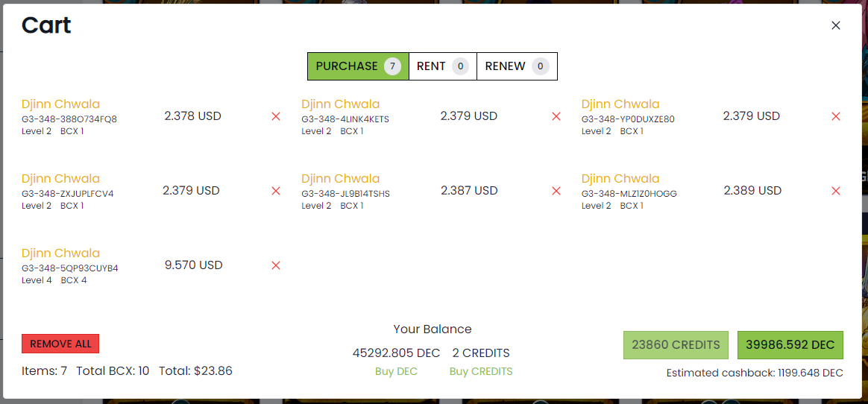This screenshot has width=868, height=404.
Task: Switch to the PURCHASE tab
Action: pos(358,66)
